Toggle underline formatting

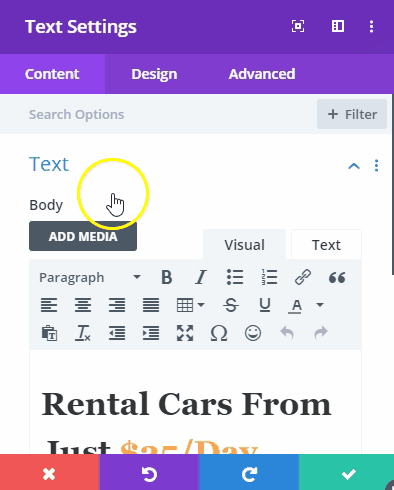265,305
